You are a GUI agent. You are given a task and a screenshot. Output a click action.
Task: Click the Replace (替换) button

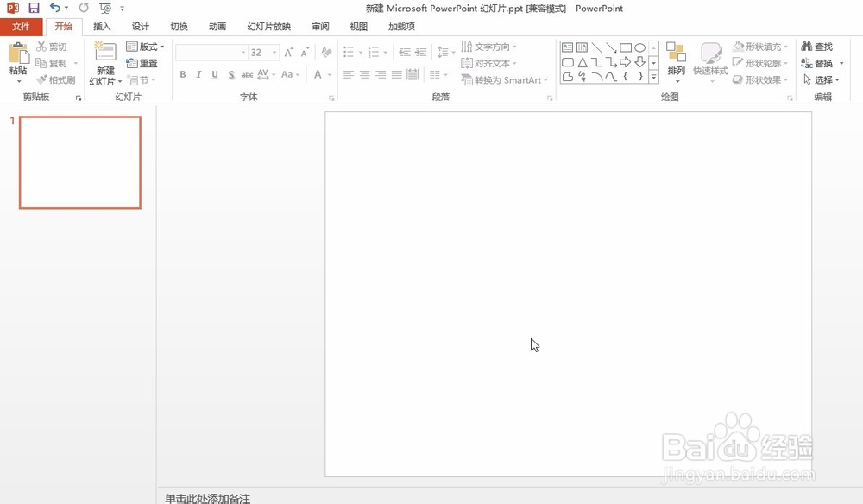tap(816, 63)
